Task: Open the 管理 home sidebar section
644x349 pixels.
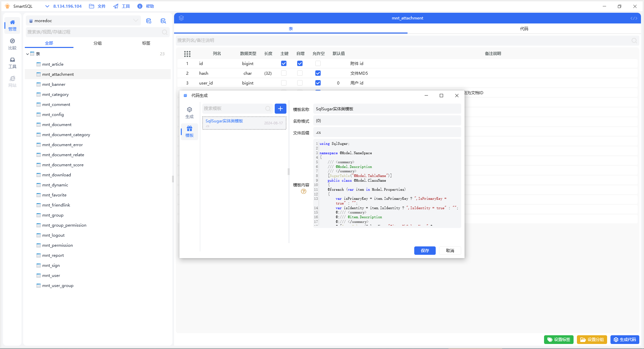Action: [x=12, y=25]
